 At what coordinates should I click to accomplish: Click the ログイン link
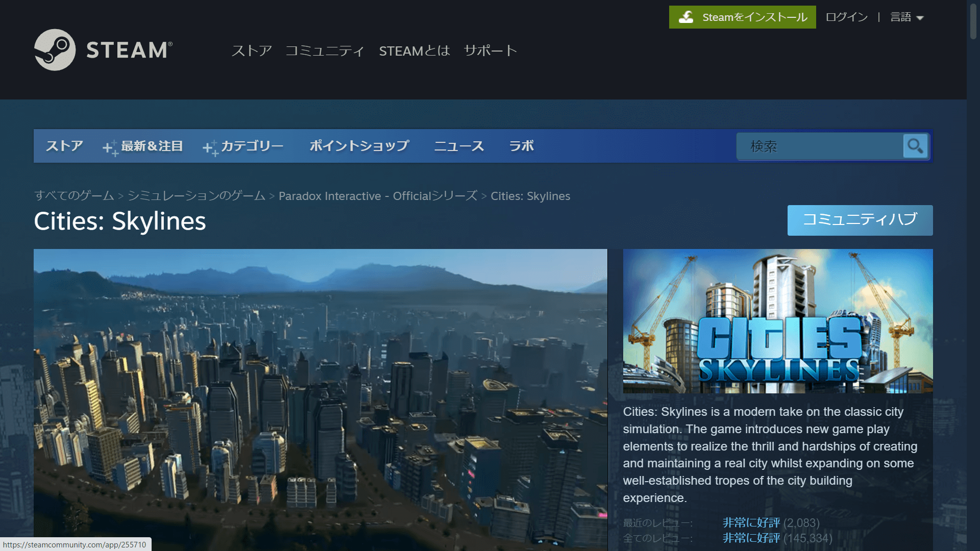pyautogui.click(x=846, y=17)
